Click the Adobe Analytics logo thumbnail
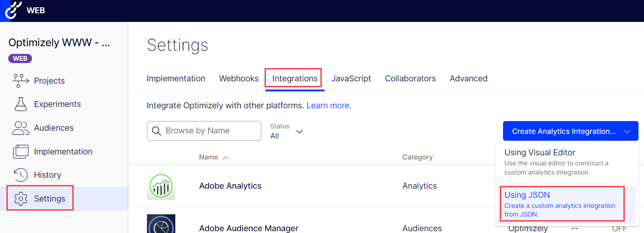Viewport: 644px width, 233px height. (x=161, y=186)
